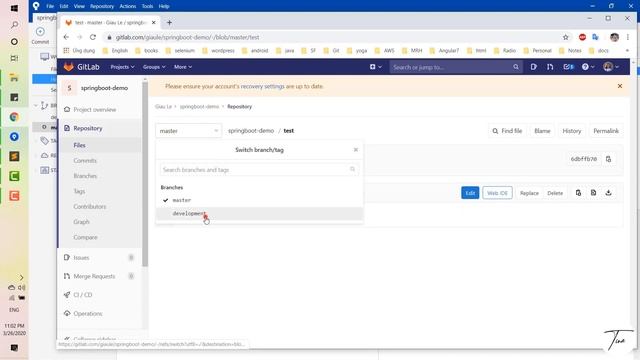This screenshot has height=360, width=640.
Task: Open File menu in background app
Action: (x=50, y=6)
